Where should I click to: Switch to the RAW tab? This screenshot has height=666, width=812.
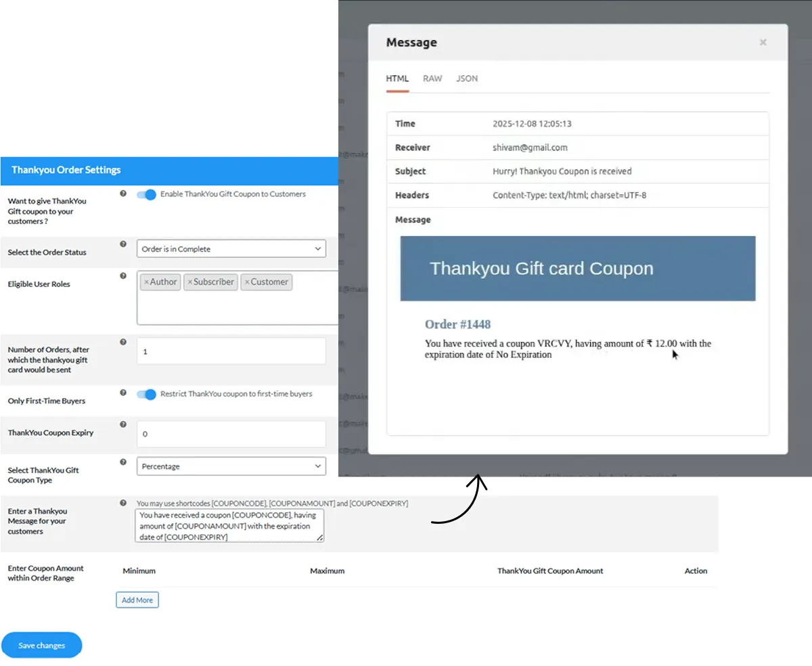[432, 79]
